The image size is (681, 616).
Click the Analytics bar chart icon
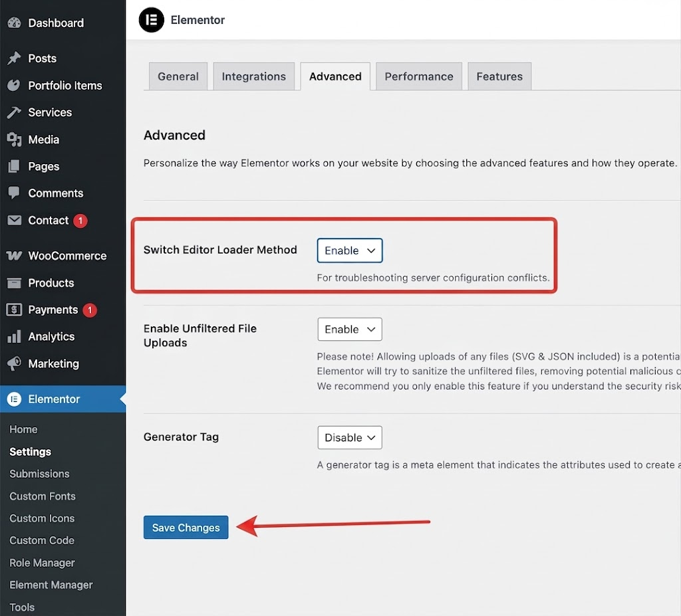14,336
